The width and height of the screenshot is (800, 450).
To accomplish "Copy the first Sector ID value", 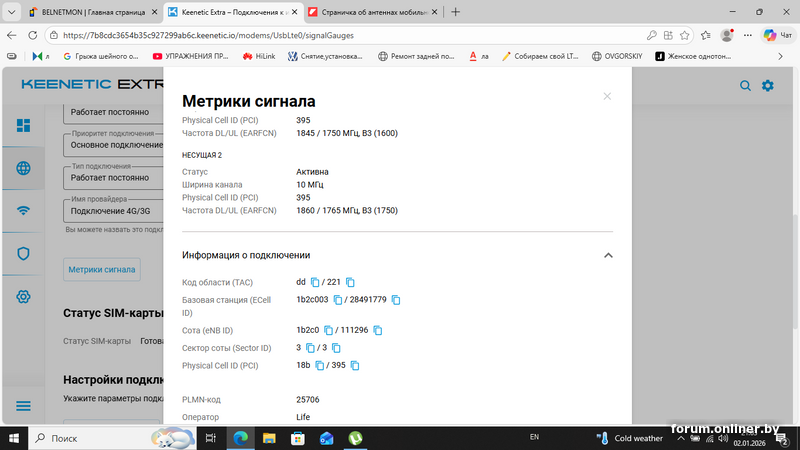I will pyautogui.click(x=310, y=348).
